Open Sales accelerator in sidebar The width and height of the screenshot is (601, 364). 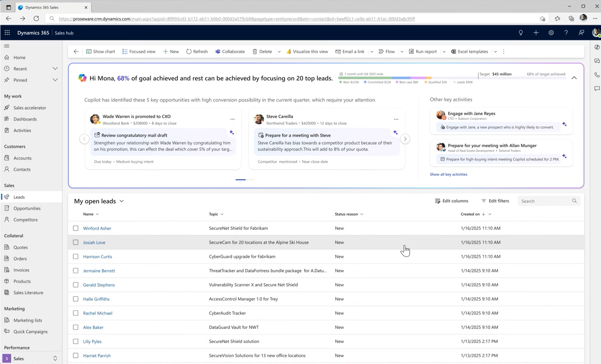coord(30,108)
